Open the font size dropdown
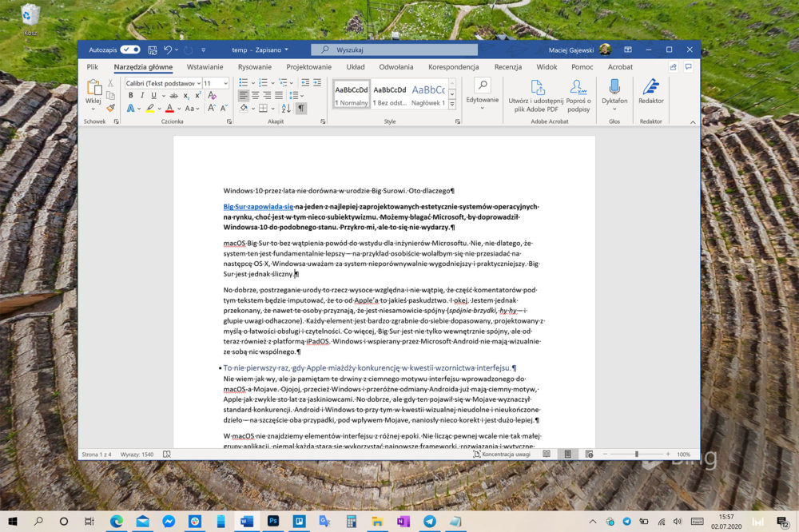The image size is (799, 532). [226, 83]
